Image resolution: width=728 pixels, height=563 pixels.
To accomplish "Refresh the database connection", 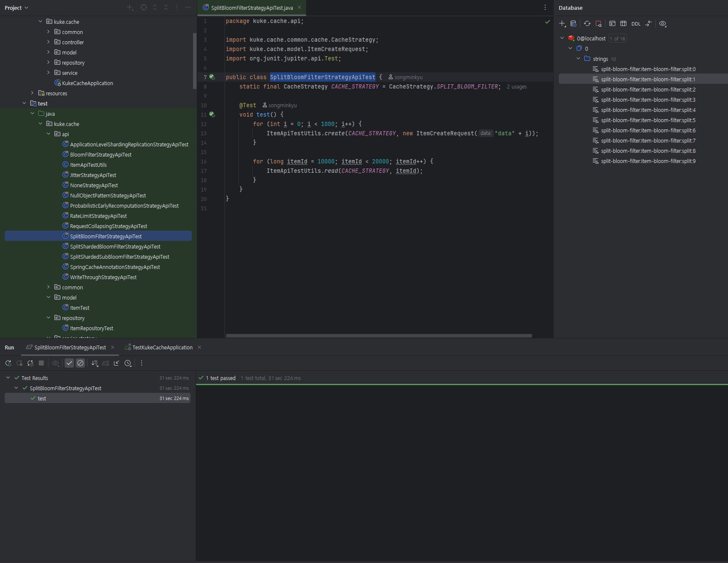I will coord(587,24).
